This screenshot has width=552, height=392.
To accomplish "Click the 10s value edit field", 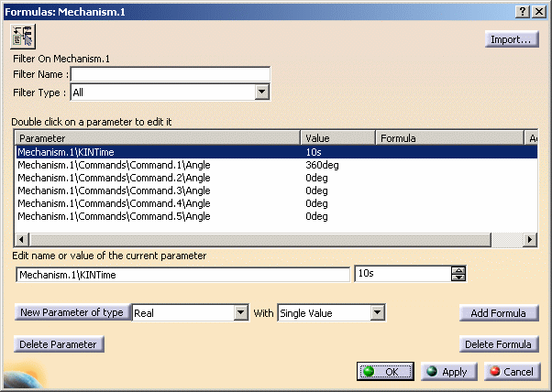I will pyautogui.click(x=403, y=274).
